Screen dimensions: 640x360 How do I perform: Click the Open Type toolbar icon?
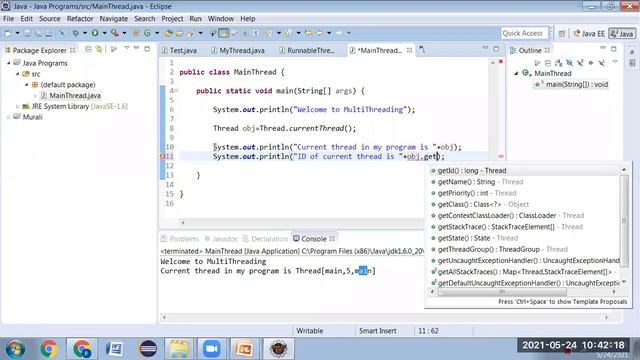(x=169, y=33)
